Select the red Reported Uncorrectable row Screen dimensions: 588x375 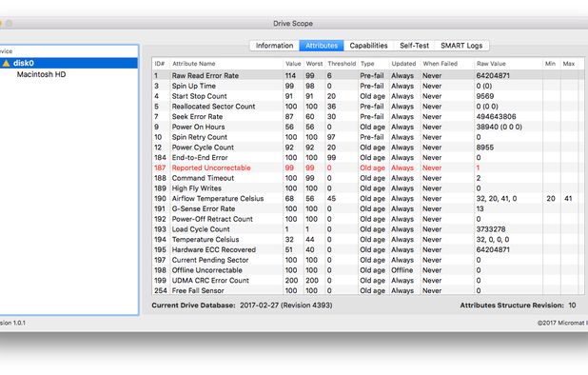368,168
